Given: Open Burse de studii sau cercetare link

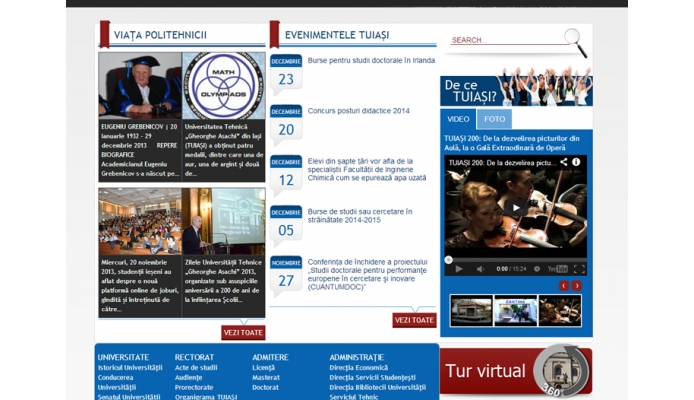Looking at the screenshot, I should (x=360, y=215).
